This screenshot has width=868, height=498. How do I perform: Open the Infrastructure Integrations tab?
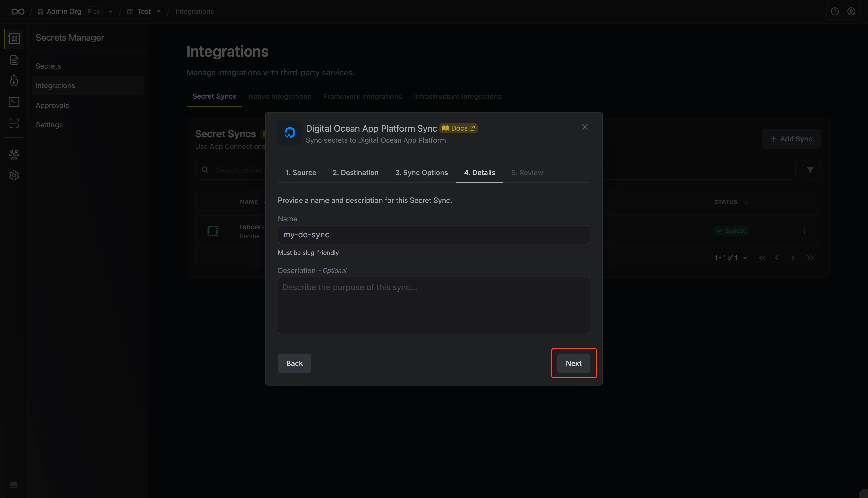click(457, 96)
